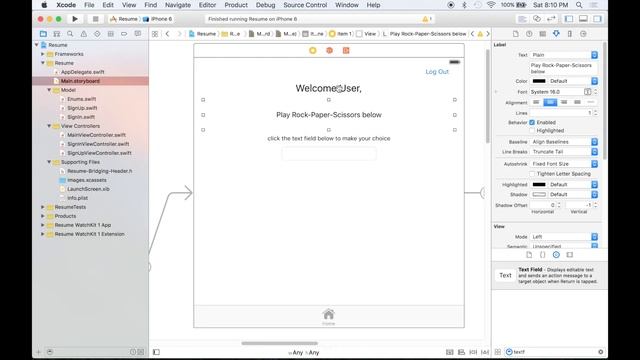Open the Debug navigator tab
Viewport: 640px width, 360px height.
click(x=111, y=34)
